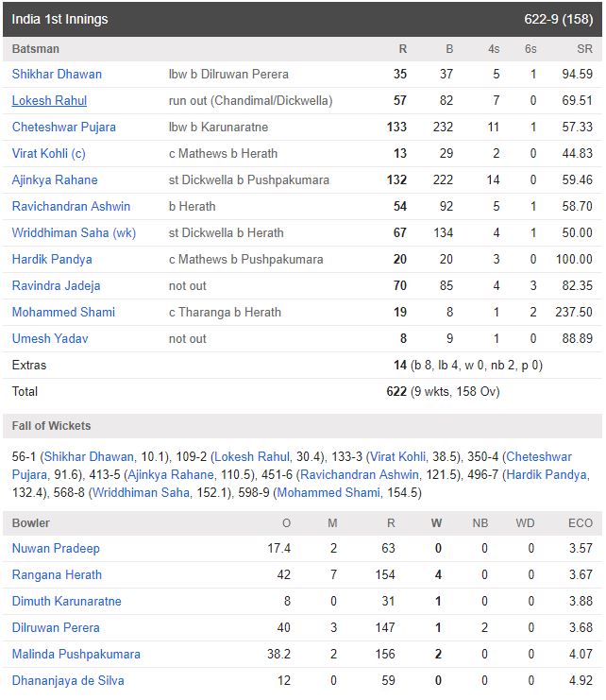Open Dilruwan Perera bowler link
Screen dimensions: 606x700
click(x=56, y=627)
